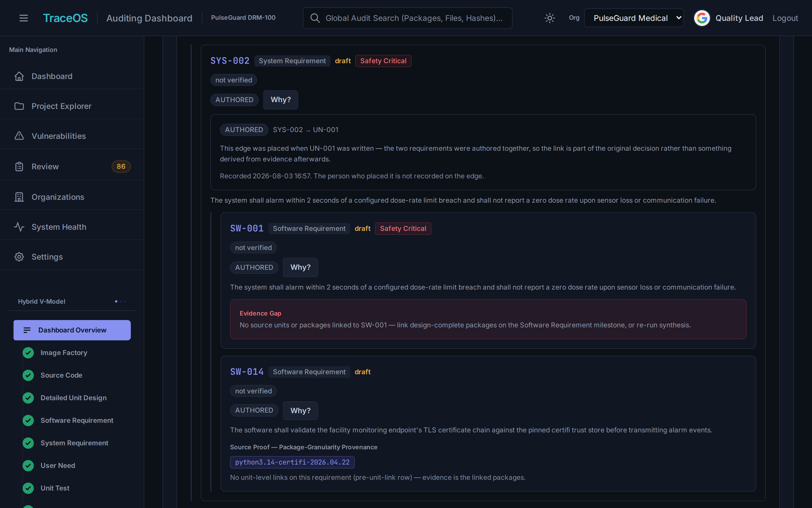Click the Settings gear icon
Screen dimensions: 812x508
click(x=19, y=257)
